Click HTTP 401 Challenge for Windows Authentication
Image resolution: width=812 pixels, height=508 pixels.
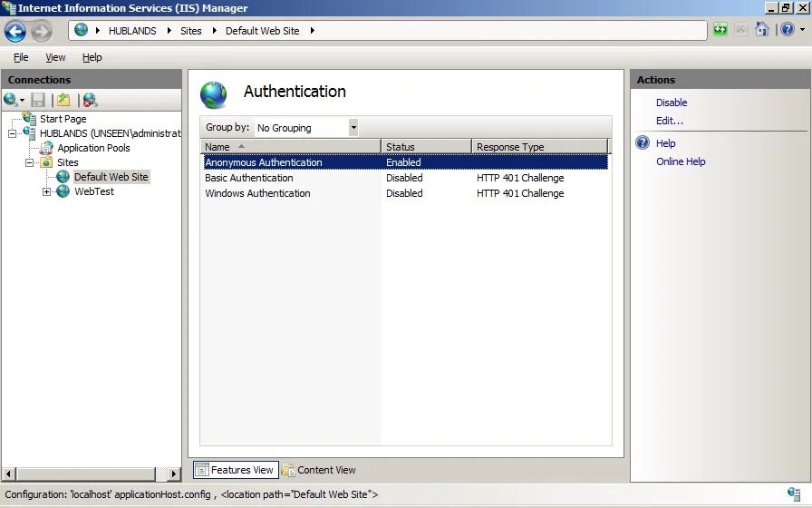520,193
